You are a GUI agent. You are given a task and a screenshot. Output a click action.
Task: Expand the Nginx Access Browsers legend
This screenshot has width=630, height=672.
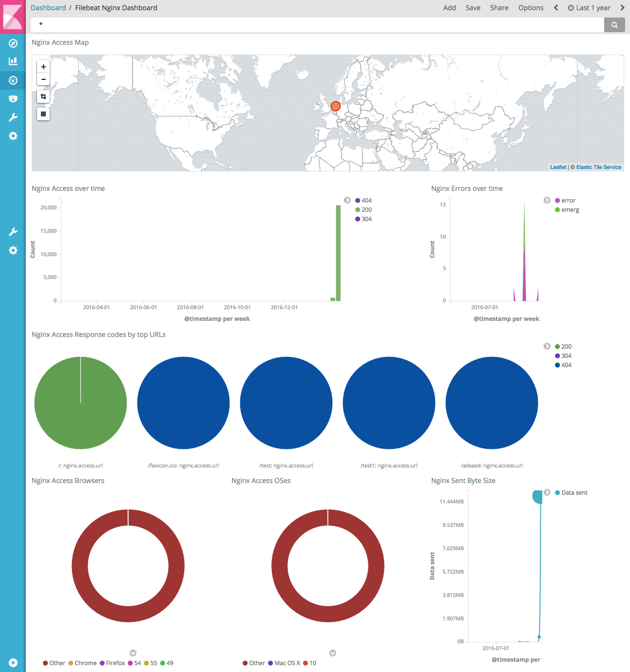point(133,653)
